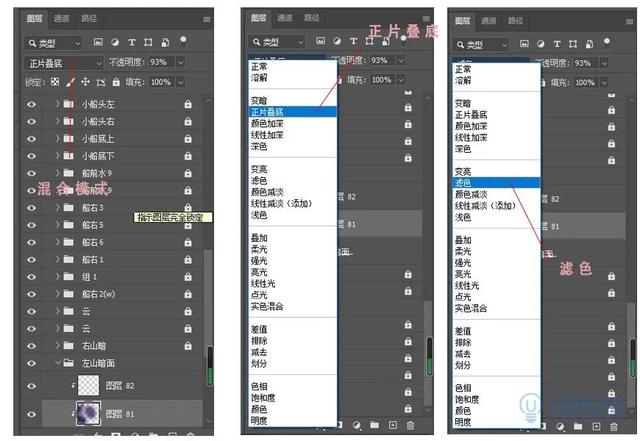Image resolution: width=640 pixels, height=441 pixels.
Task: Filter type layers in right panel
Action: pos(557,44)
